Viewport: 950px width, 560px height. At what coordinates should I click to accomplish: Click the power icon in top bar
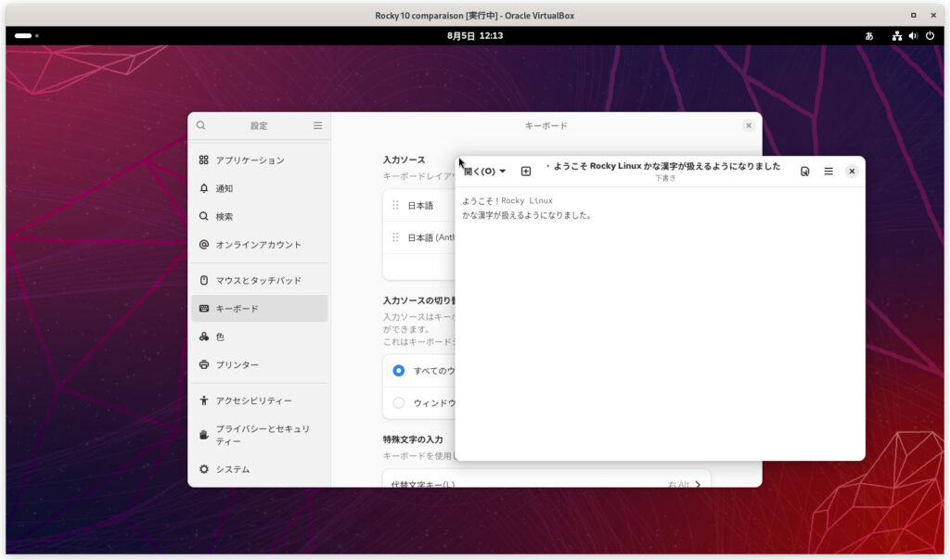coord(930,36)
